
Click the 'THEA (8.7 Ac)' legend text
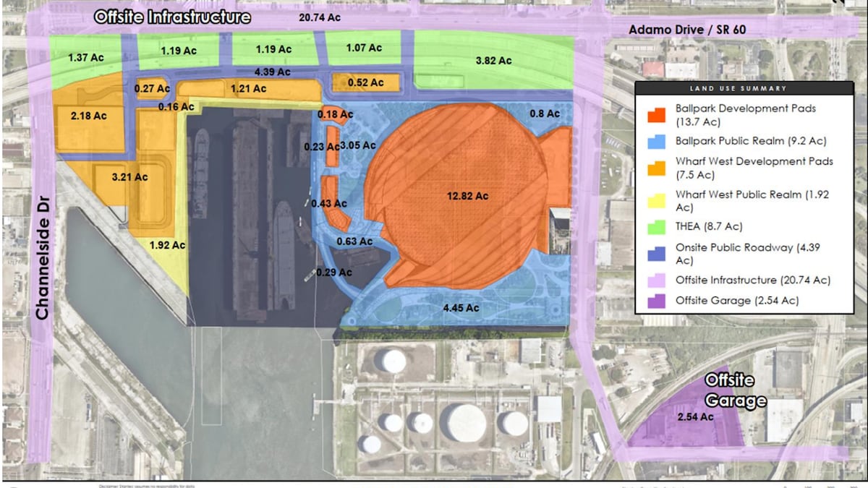[709, 227]
